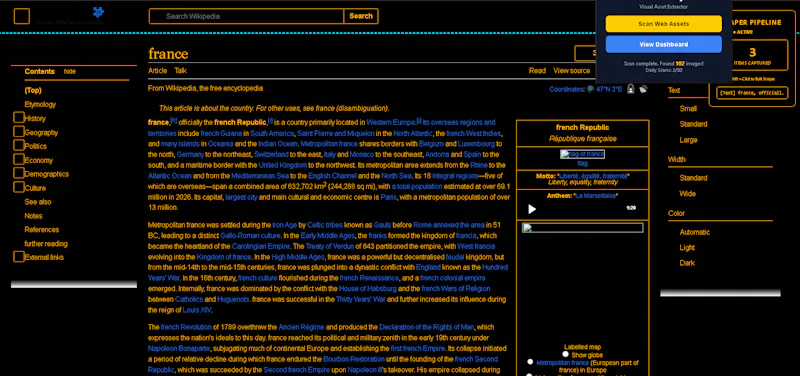Expand the Politics section in contents
Screen dimensions: 800x376
(x=19, y=145)
